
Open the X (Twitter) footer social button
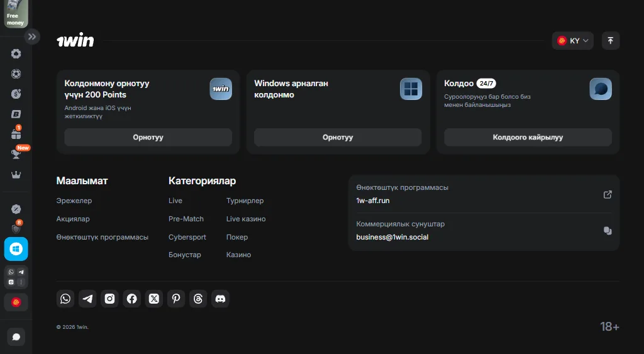[x=154, y=299]
